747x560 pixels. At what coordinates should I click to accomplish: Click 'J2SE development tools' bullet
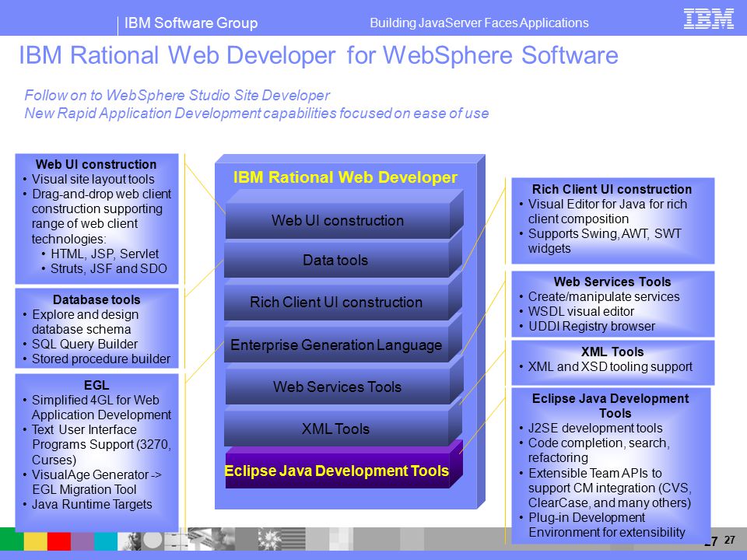point(595,428)
